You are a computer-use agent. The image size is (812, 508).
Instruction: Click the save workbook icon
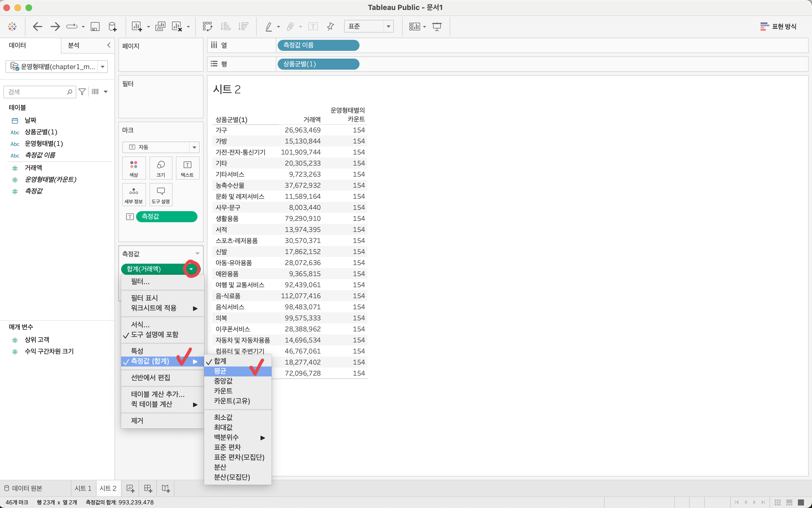[x=95, y=26]
